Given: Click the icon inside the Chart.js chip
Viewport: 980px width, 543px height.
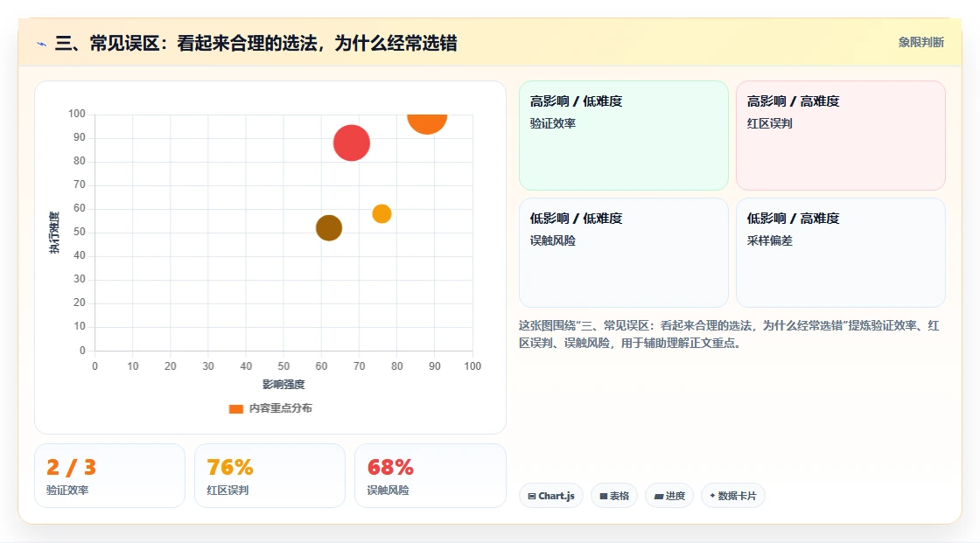Looking at the screenshot, I should pos(532,496).
